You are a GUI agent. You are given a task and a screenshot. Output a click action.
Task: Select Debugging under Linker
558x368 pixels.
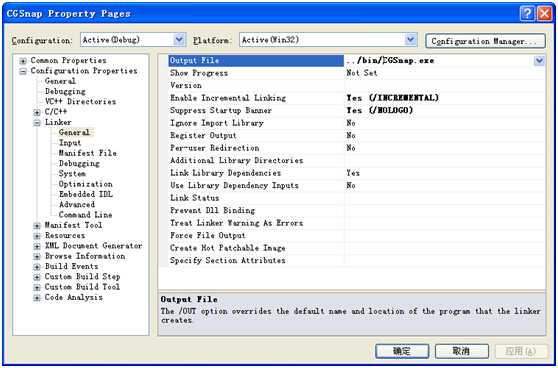pyautogui.click(x=79, y=163)
